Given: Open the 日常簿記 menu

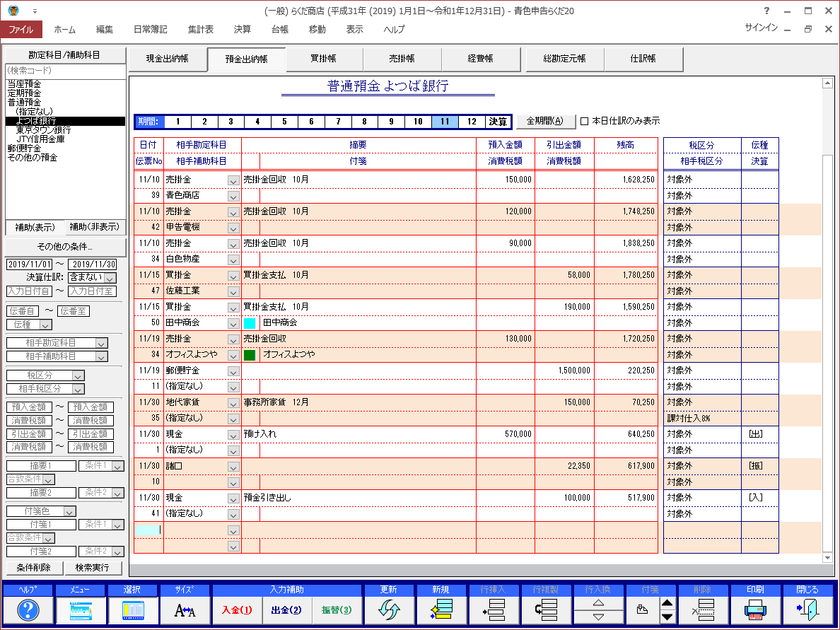Looking at the screenshot, I should point(151,30).
